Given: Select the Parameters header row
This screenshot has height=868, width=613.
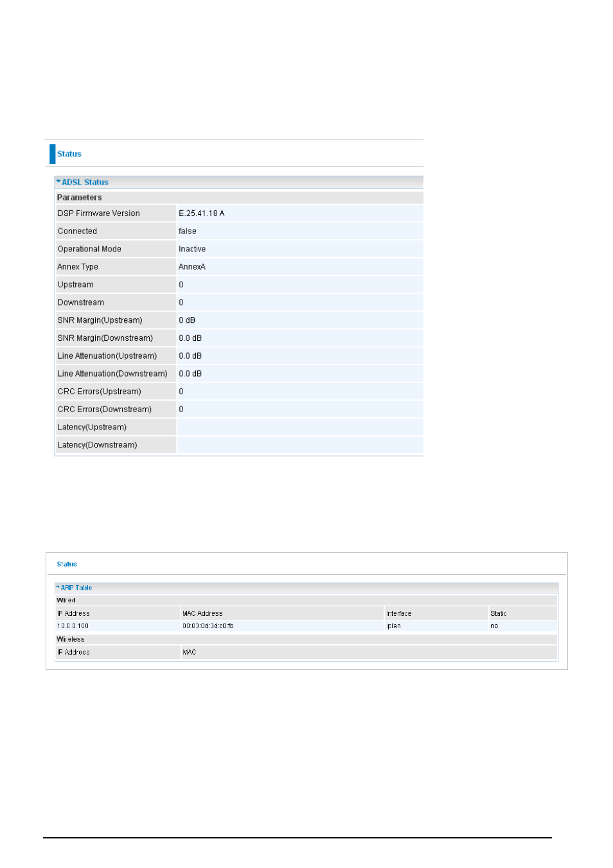Looking at the screenshot, I should (x=239, y=197).
